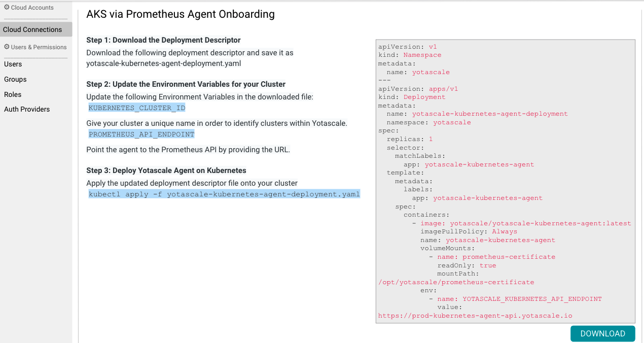The image size is (644, 343).
Task: Click the Step 1 Download Deployment Descriptor heading
Action: pyautogui.click(x=163, y=40)
